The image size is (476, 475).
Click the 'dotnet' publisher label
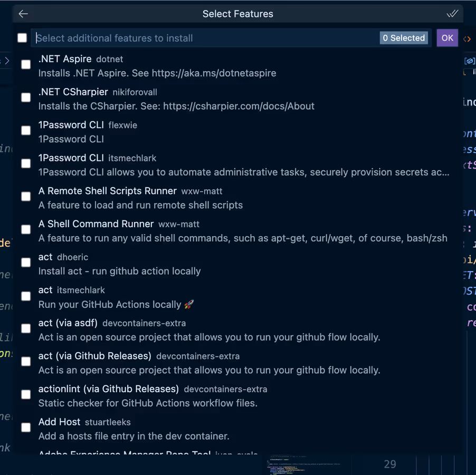click(x=110, y=59)
